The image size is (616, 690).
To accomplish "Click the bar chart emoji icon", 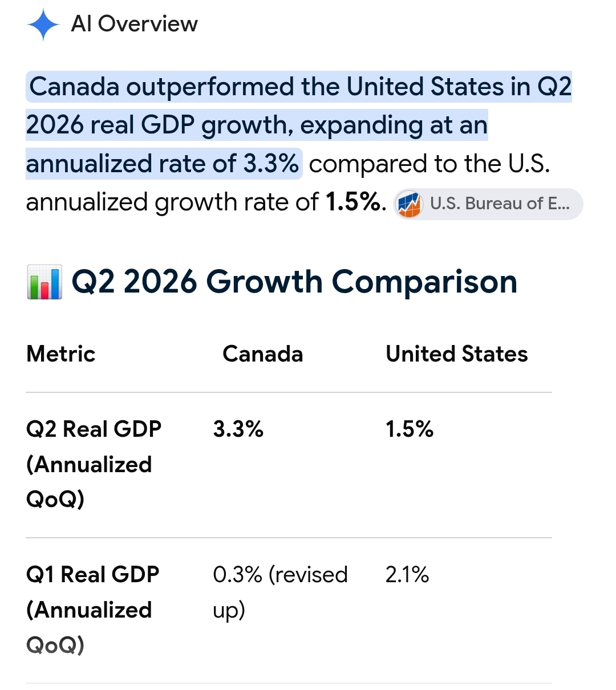I will [44, 282].
